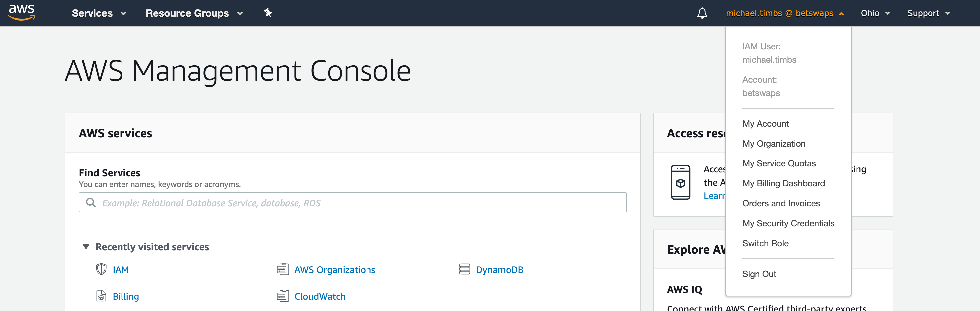980x311 pixels.
Task: Click the IAM shield icon
Action: pos(101,269)
